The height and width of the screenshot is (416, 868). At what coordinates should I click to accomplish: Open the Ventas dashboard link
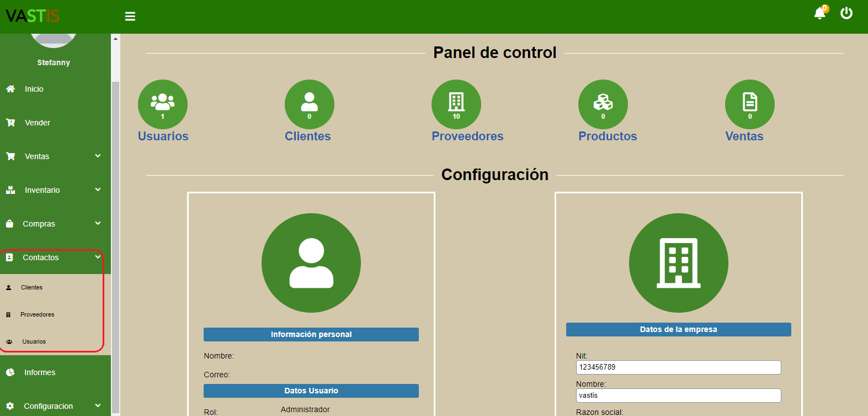coord(744,136)
